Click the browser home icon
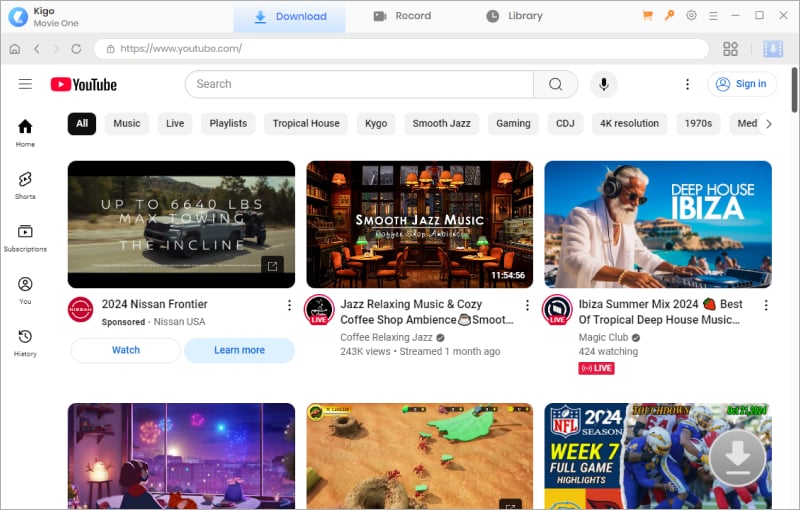Viewport: 800px width, 510px height. (x=15, y=49)
